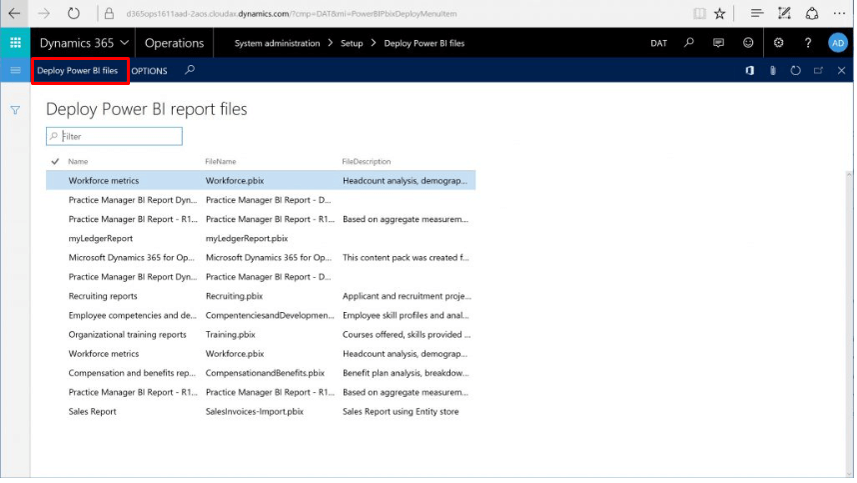Open attachments paperclip icon

tap(773, 70)
